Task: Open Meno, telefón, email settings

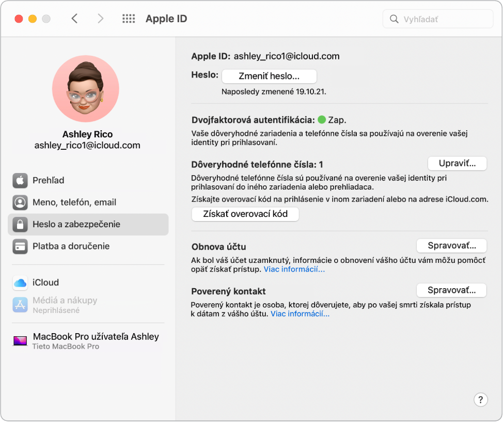Action: pos(73,202)
